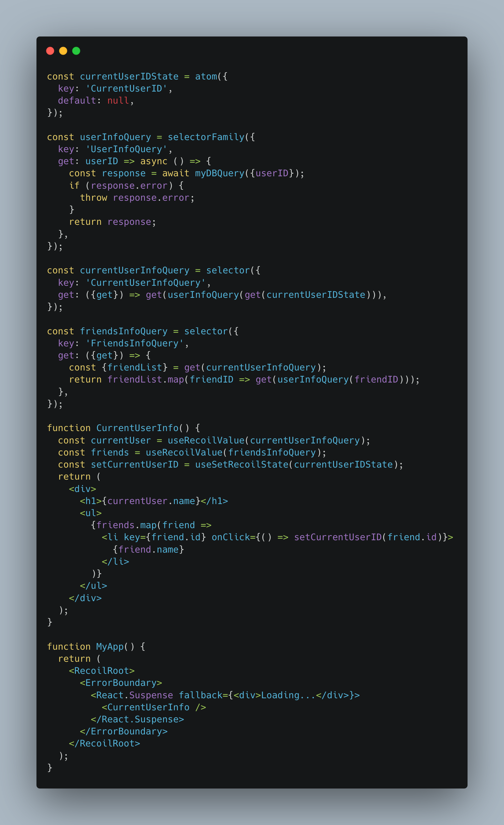Click the red close window dot

pyautogui.click(x=50, y=51)
